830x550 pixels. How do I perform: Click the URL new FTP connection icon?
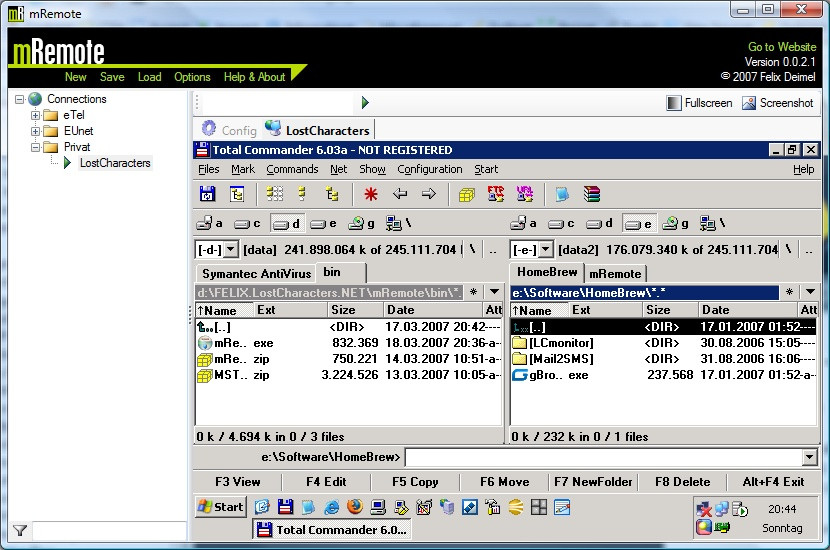tap(525, 194)
